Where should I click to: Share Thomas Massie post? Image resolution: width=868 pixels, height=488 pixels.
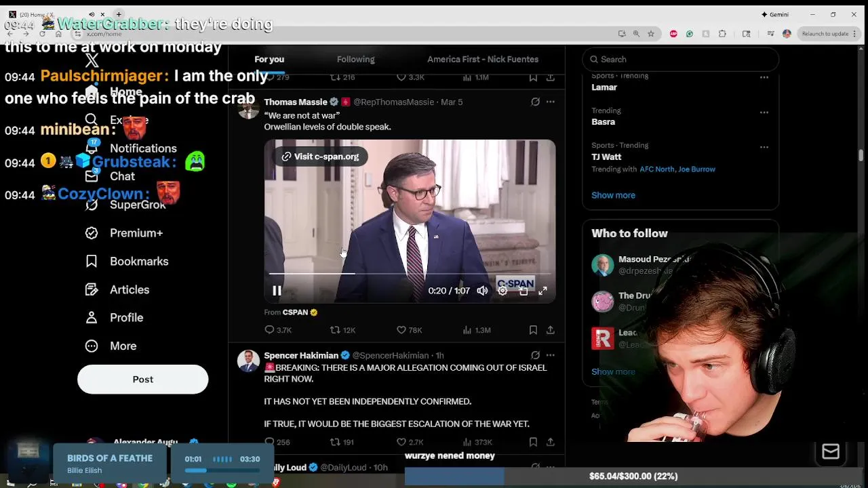pyautogui.click(x=551, y=330)
